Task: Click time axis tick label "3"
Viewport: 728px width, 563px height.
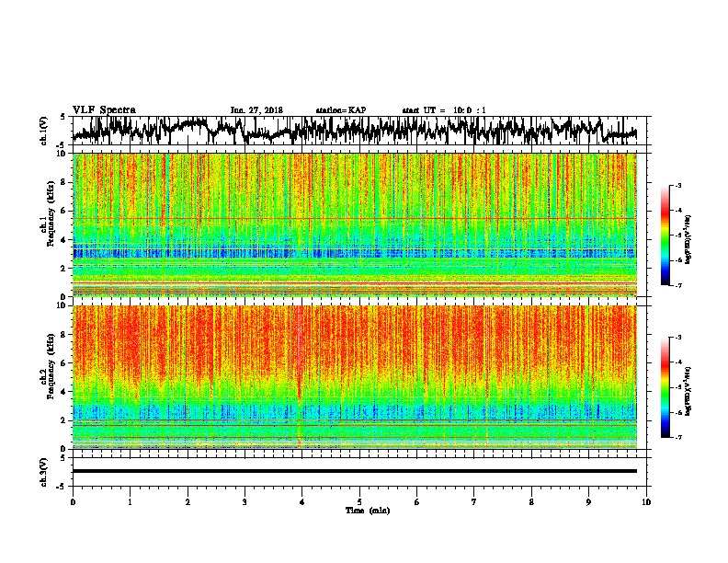Action: click(x=245, y=502)
